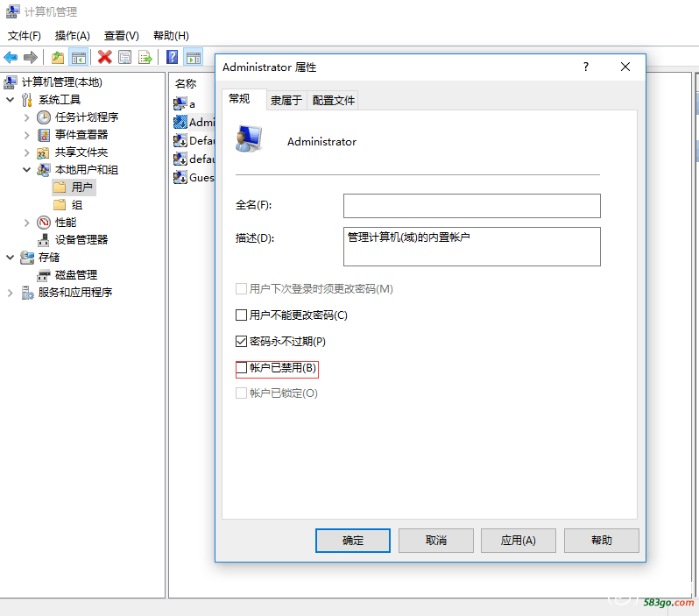Image resolution: width=699 pixels, height=616 pixels.
Task: Select the 组 folder in tree
Action: (67, 205)
